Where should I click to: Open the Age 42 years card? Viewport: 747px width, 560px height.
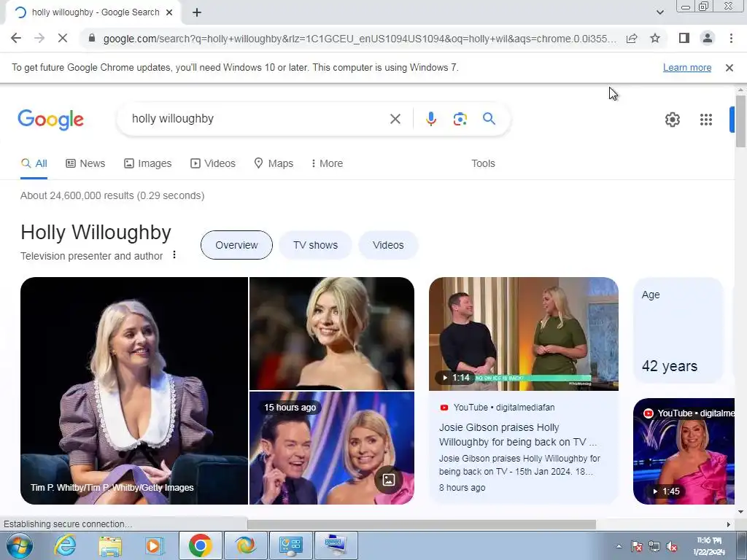[x=678, y=330]
